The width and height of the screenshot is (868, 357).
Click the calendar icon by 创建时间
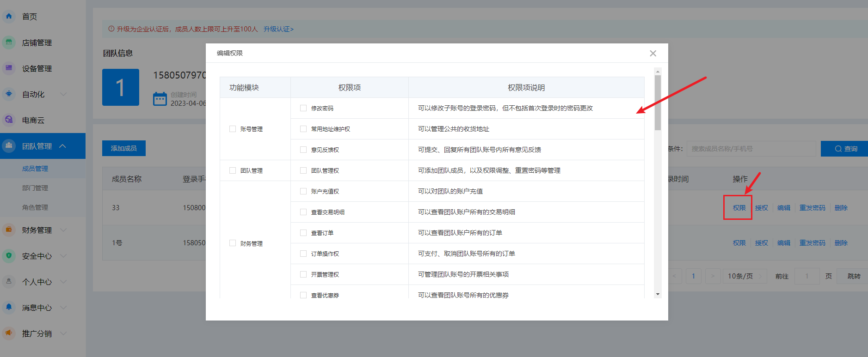pyautogui.click(x=160, y=99)
